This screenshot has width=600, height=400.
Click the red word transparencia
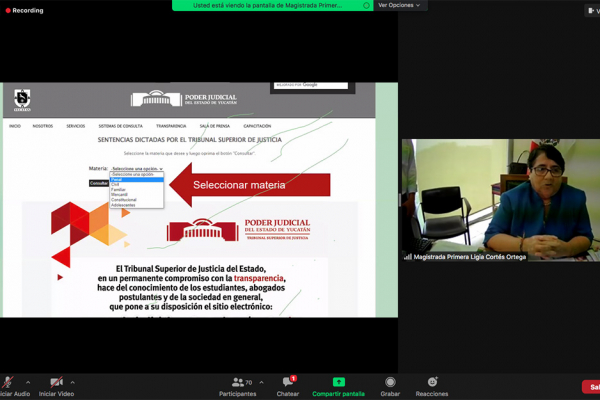pos(259,278)
